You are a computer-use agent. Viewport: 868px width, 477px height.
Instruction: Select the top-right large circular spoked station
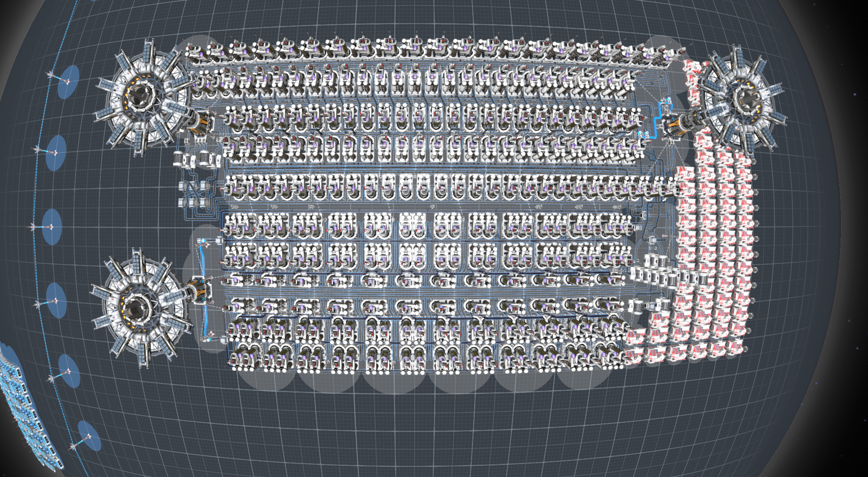(x=743, y=100)
